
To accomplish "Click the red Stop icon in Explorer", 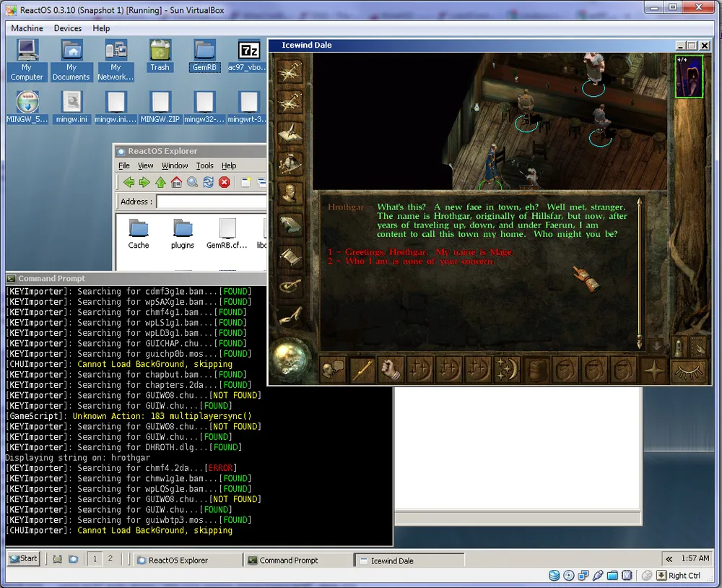I will coord(225,183).
